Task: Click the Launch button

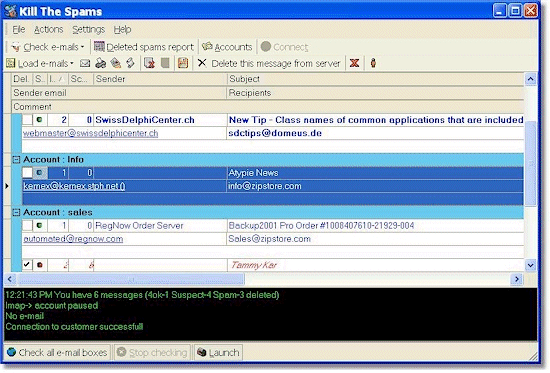Action: tap(218, 352)
